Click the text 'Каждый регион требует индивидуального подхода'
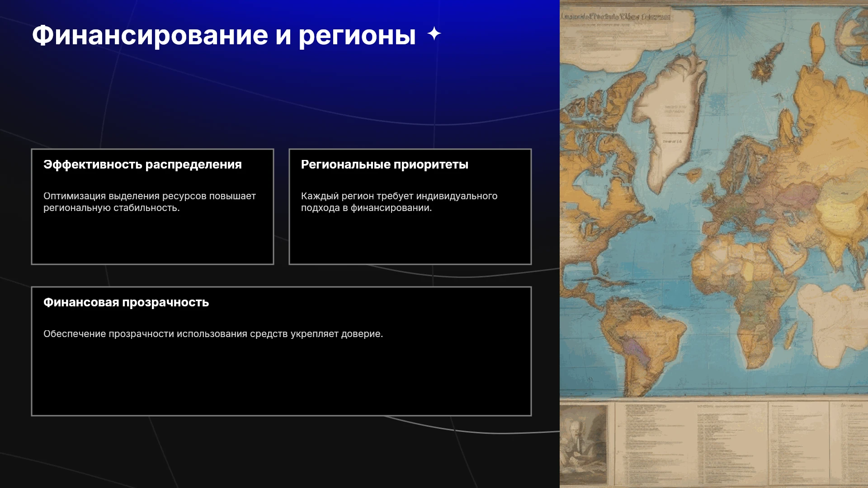Screen dimensions: 868x488 (399, 202)
